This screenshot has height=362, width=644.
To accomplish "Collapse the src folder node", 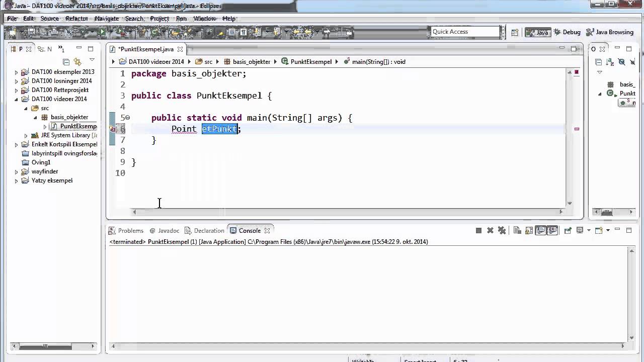I will (26, 109).
